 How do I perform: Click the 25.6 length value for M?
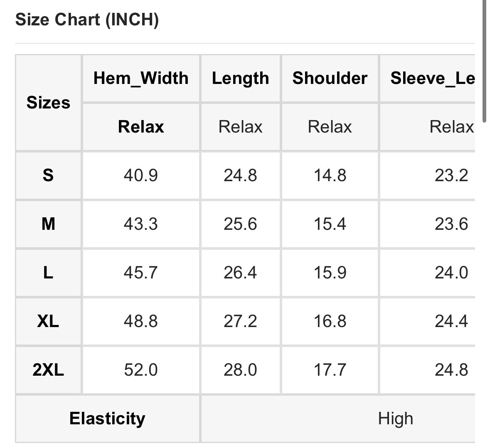pos(240,224)
